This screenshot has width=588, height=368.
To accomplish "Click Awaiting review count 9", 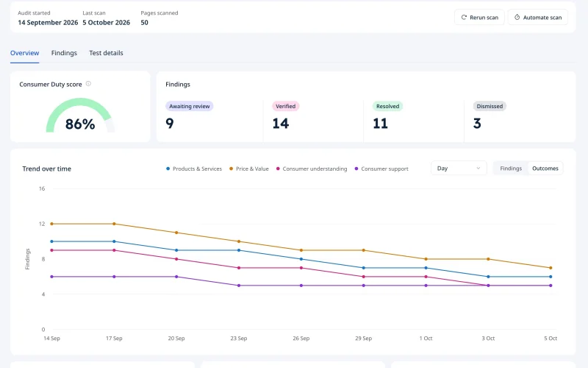I will pyautogui.click(x=170, y=124).
